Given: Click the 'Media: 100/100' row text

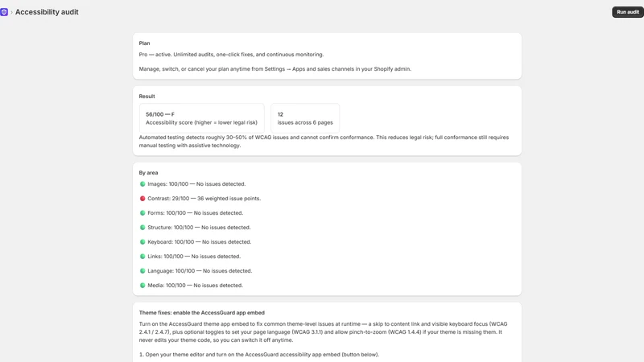Looking at the screenshot, I should point(195,286).
